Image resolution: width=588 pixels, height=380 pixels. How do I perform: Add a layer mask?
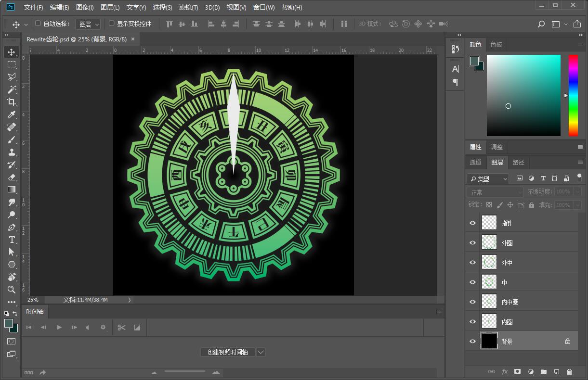[518, 372]
